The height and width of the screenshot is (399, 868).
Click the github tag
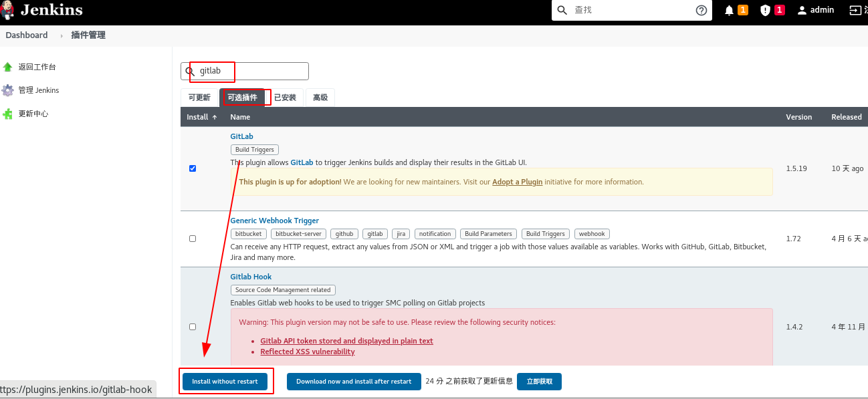click(344, 234)
